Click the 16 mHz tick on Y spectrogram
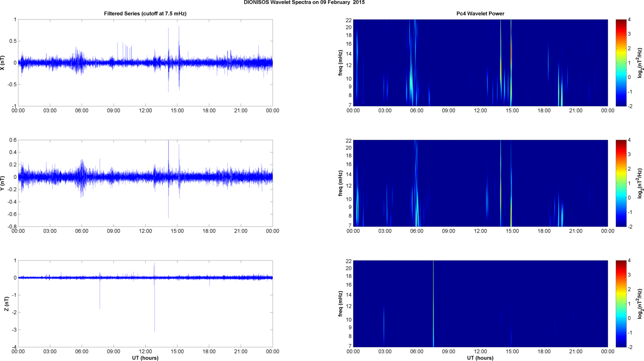The width and height of the screenshot is (644, 361). click(349, 164)
